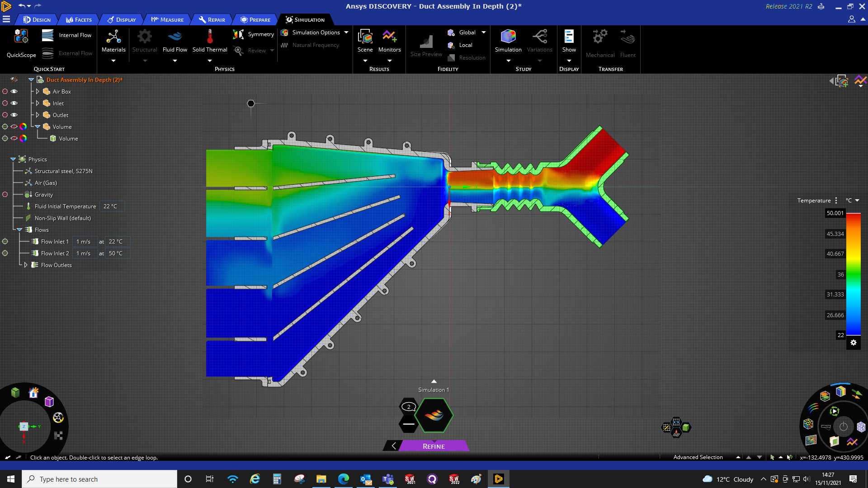868x488 pixels.
Task: Click the Undo arrow
Action: 21,6
